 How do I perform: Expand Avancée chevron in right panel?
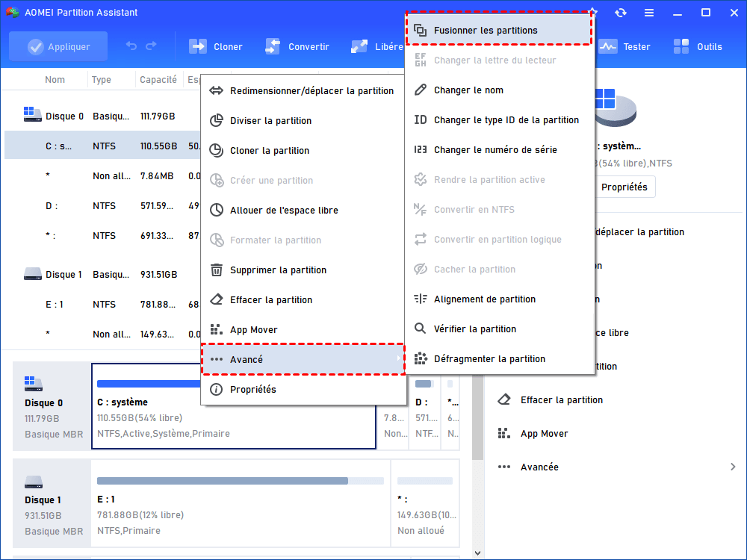pyautogui.click(x=732, y=467)
